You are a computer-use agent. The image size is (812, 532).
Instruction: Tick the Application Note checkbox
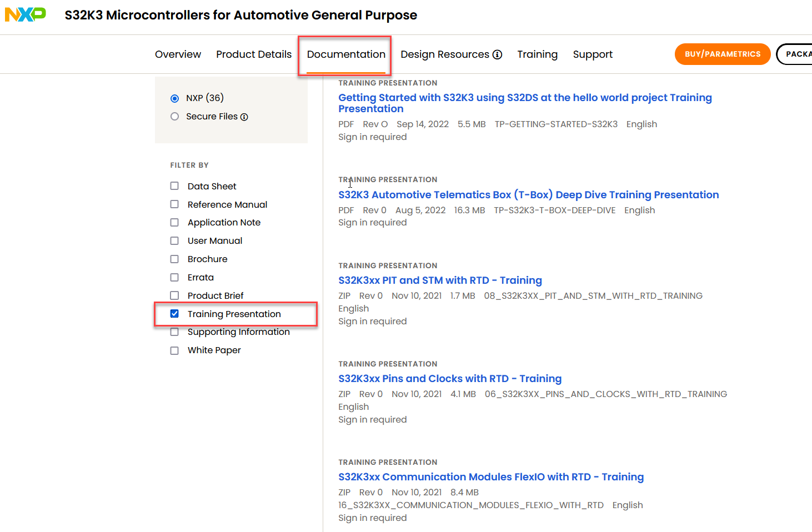(x=174, y=223)
